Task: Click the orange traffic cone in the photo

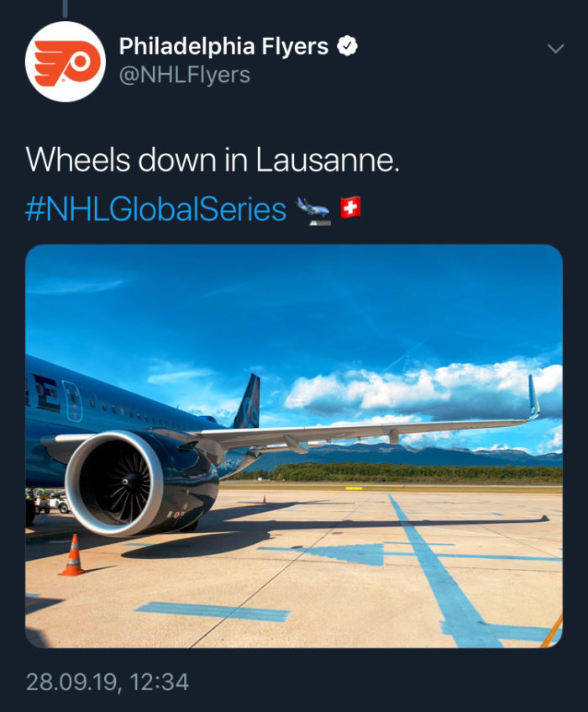Action: (72, 556)
